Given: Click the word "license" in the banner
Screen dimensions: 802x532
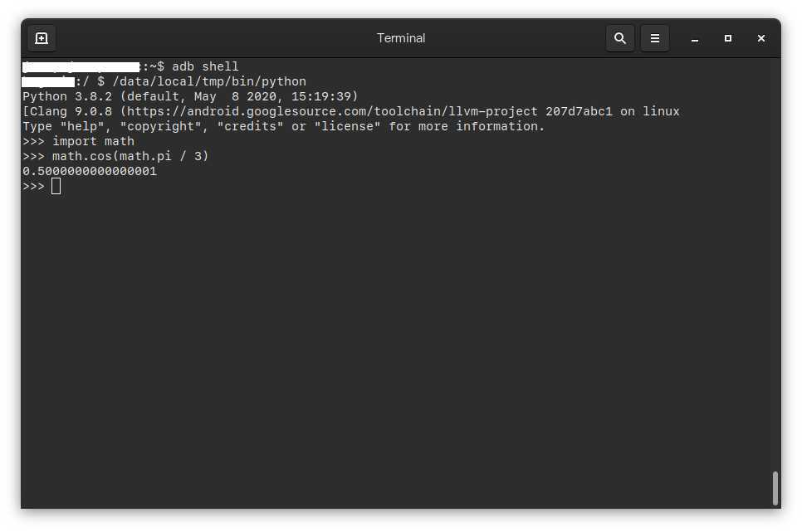Looking at the screenshot, I should (347, 126).
